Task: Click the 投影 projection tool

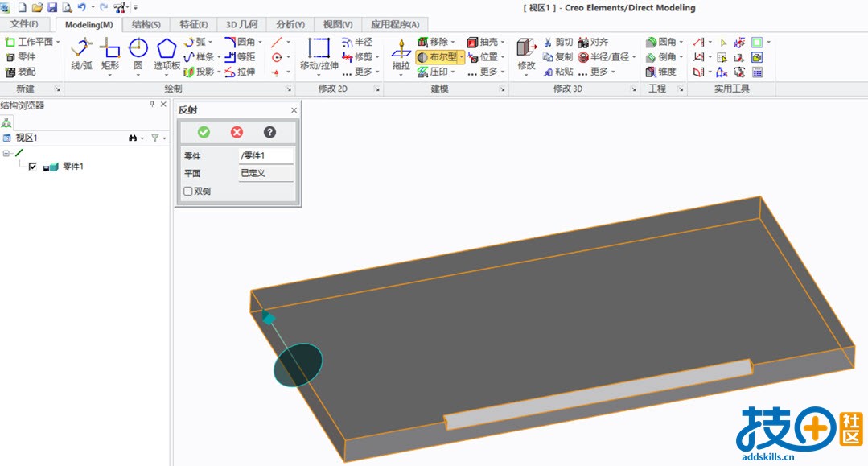Action: [200, 72]
